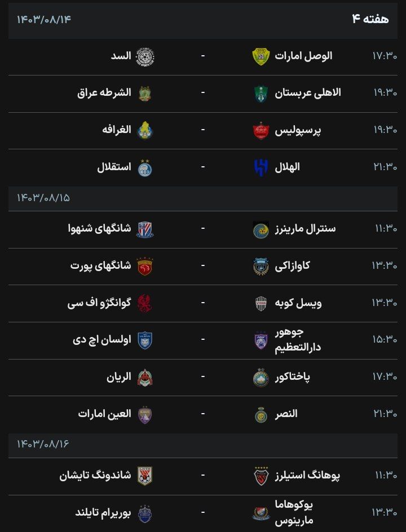
Task: Open the Persepolis red team logo
Action: (261, 130)
